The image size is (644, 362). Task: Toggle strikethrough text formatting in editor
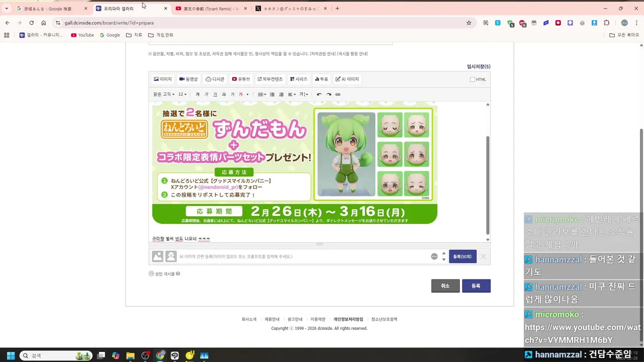coord(223,95)
